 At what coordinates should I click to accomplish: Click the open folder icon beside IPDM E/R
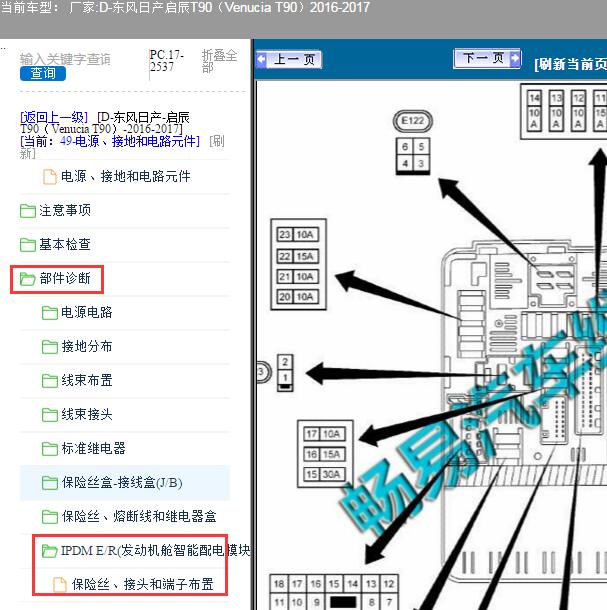pyautogui.click(x=49, y=551)
